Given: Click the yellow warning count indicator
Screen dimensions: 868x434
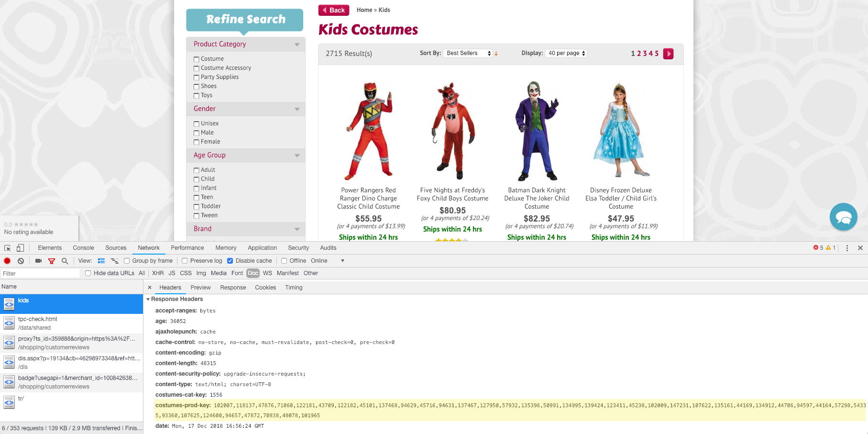Looking at the screenshot, I should [x=831, y=248].
